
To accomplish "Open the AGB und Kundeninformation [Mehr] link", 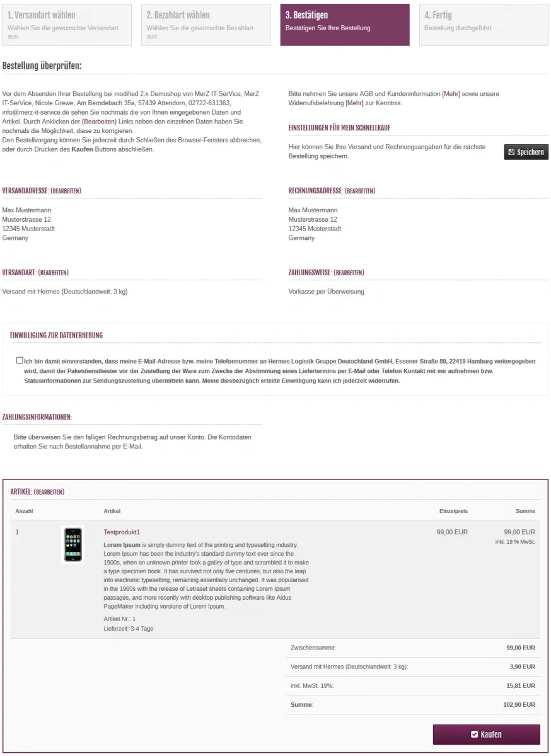I will 451,94.
